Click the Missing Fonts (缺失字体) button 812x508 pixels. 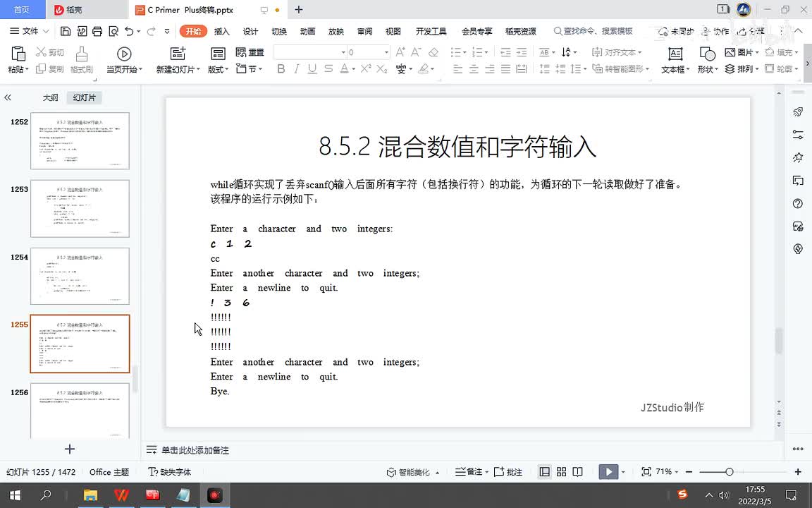pos(169,472)
